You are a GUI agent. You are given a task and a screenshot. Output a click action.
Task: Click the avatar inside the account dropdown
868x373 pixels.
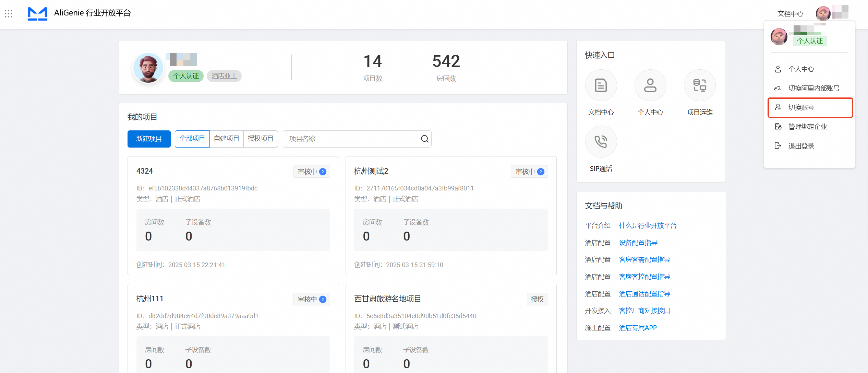coord(779,37)
